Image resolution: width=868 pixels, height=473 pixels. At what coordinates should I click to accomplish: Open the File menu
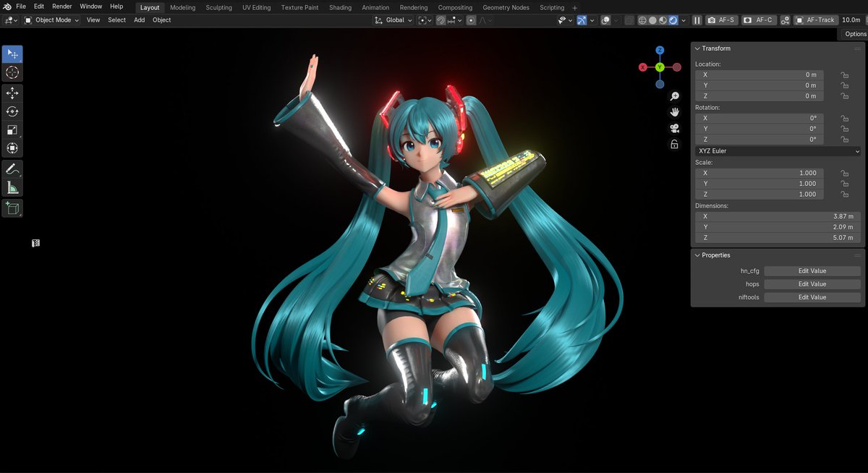21,7
